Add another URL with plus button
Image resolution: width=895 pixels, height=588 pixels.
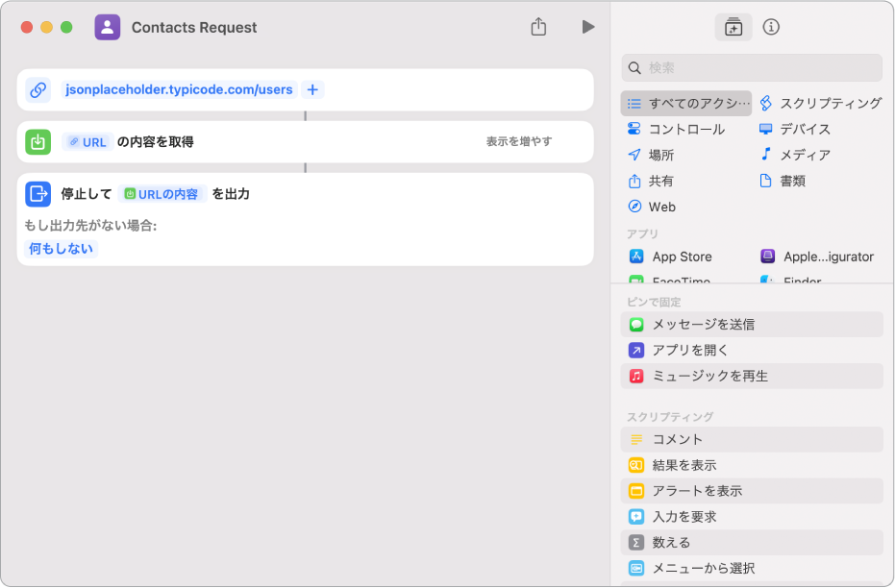pos(312,89)
